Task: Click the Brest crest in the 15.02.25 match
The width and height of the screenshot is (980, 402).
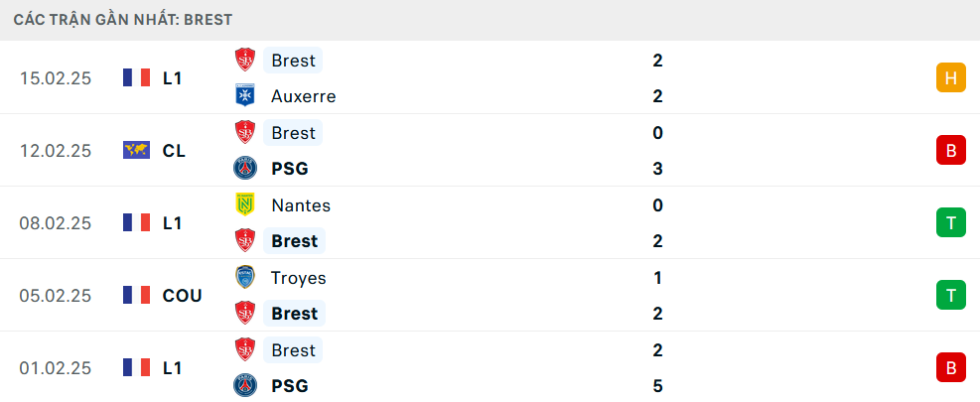Action: coord(244,61)
